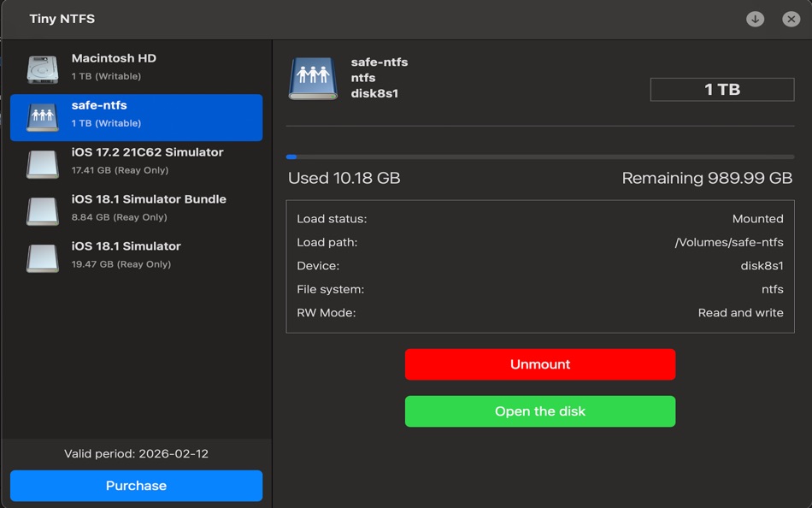Click the large safe-ntfs drive icon in details pane
This screenshot has height=508, width=812.
pos(313,79)
